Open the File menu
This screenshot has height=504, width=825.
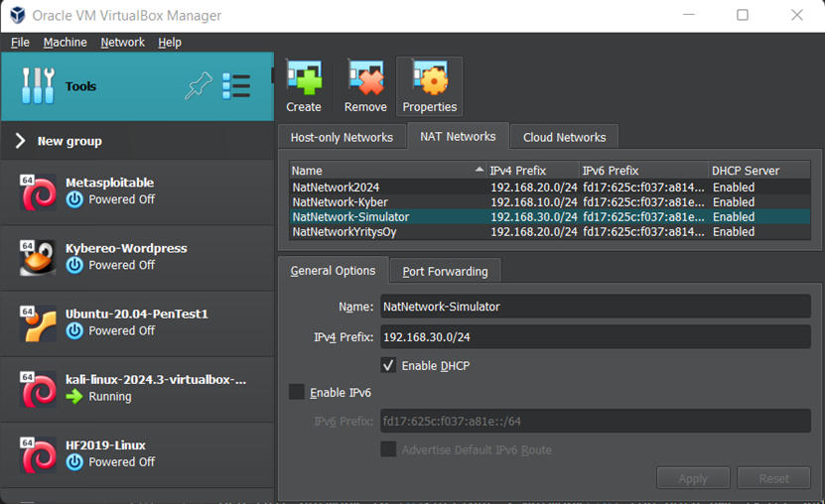(20, 42)
